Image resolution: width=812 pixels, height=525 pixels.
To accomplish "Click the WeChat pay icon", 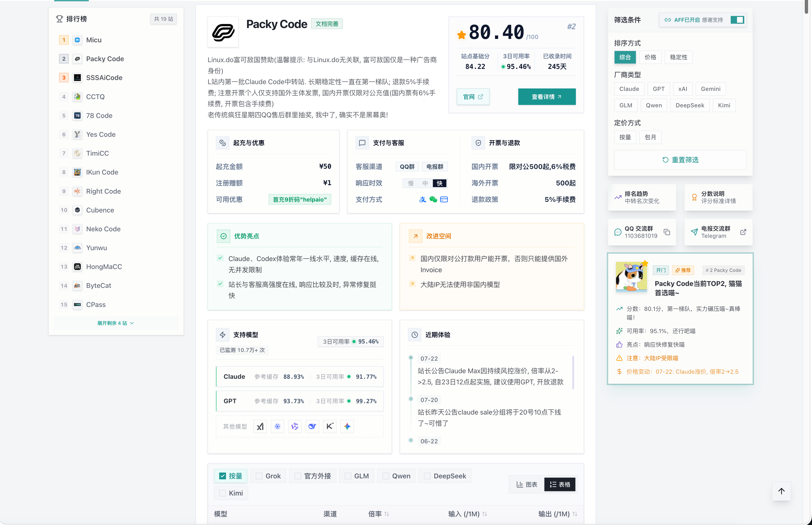I will click(x=433, y=199).
